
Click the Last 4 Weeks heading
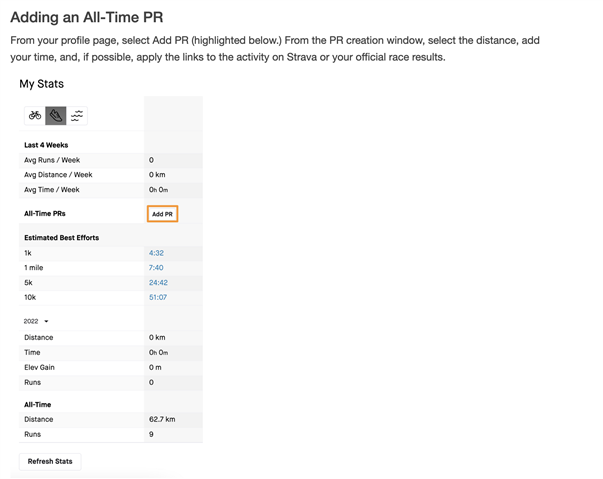pos(46,145)
